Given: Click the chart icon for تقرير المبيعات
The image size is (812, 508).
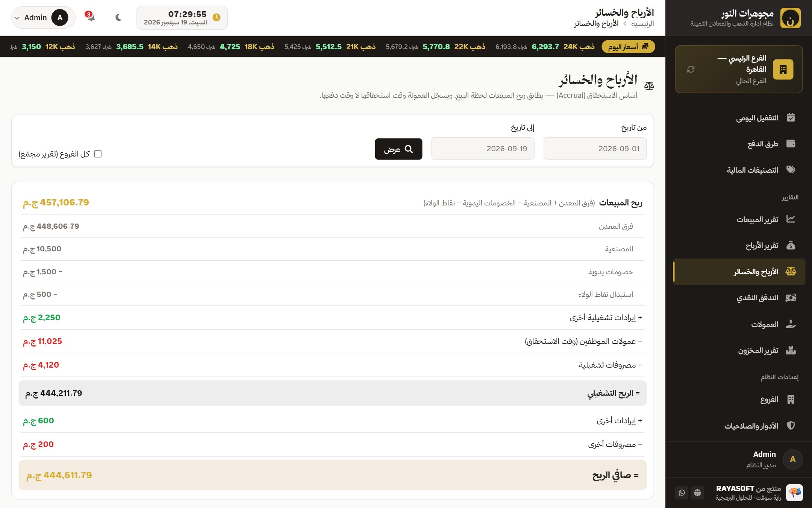Looking at the screenshot, I should pos(791,219).
